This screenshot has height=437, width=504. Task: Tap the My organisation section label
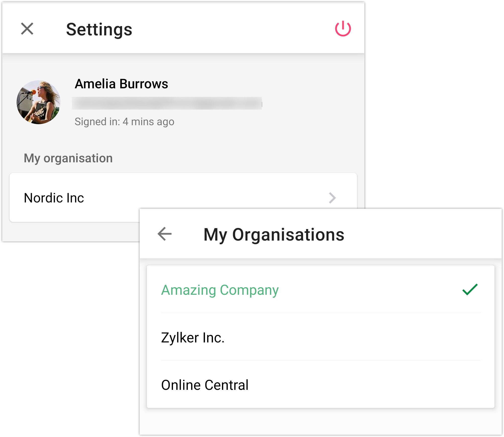pyautogui.click(x=68, y=158)
